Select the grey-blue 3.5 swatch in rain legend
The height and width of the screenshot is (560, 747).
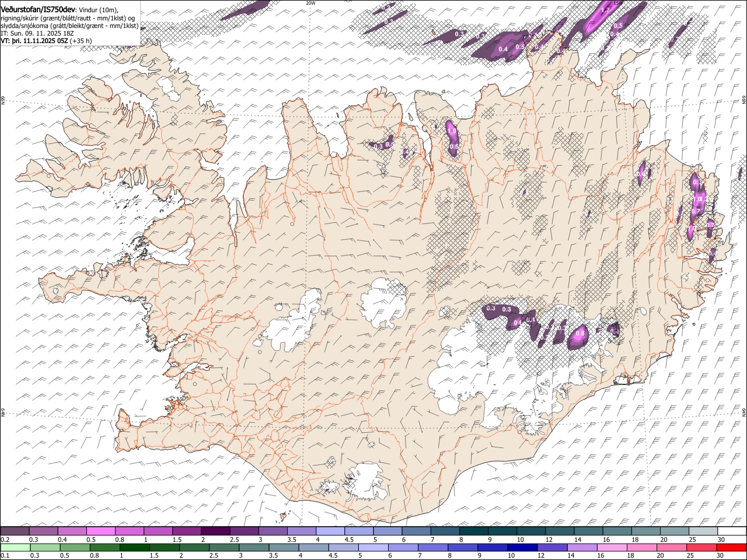(x=284, y=548)
